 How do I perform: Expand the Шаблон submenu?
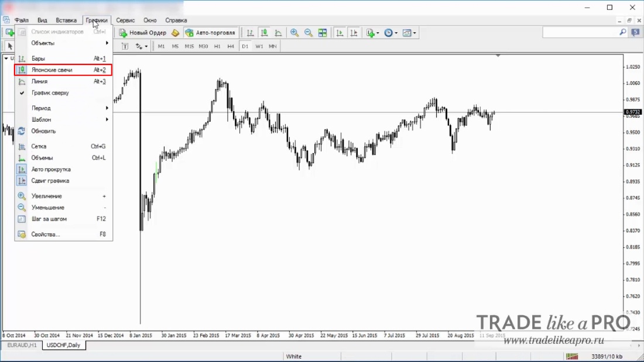point(63,119)
